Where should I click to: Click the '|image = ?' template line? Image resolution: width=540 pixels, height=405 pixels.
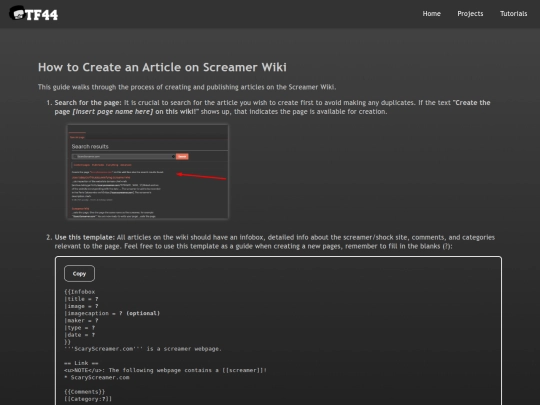81,306
